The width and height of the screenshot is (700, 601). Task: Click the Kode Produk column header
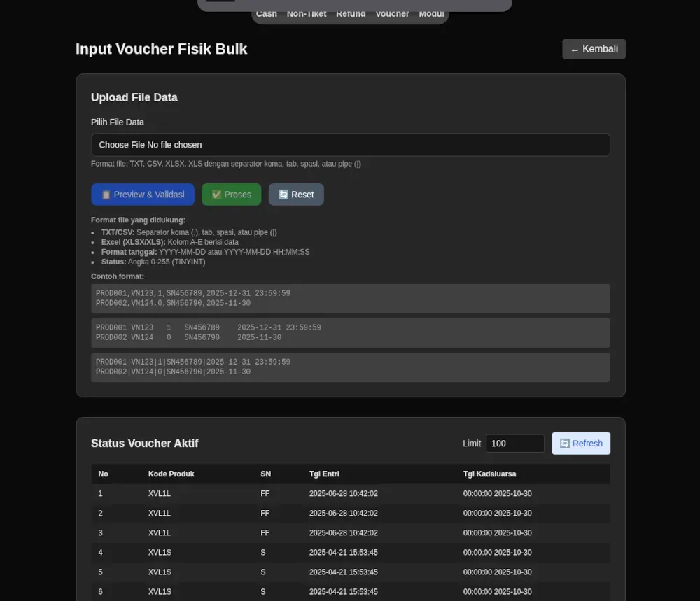pos(171,474)
